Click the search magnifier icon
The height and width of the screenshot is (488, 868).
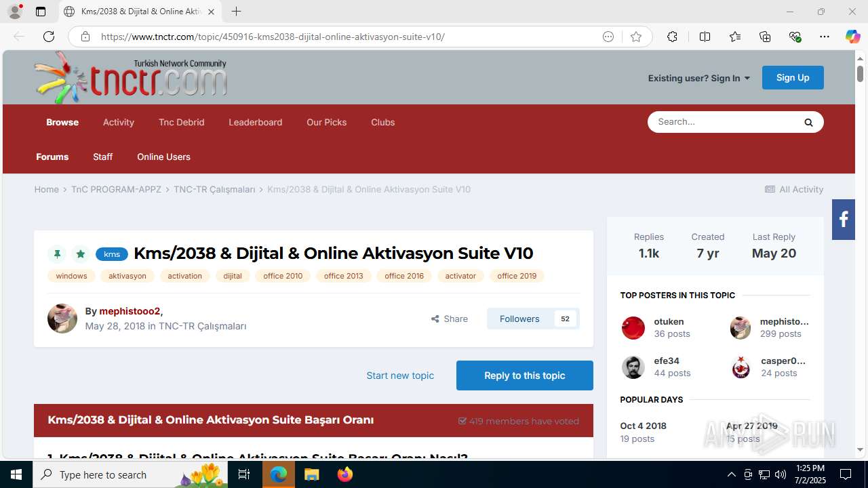click(808, 122)
